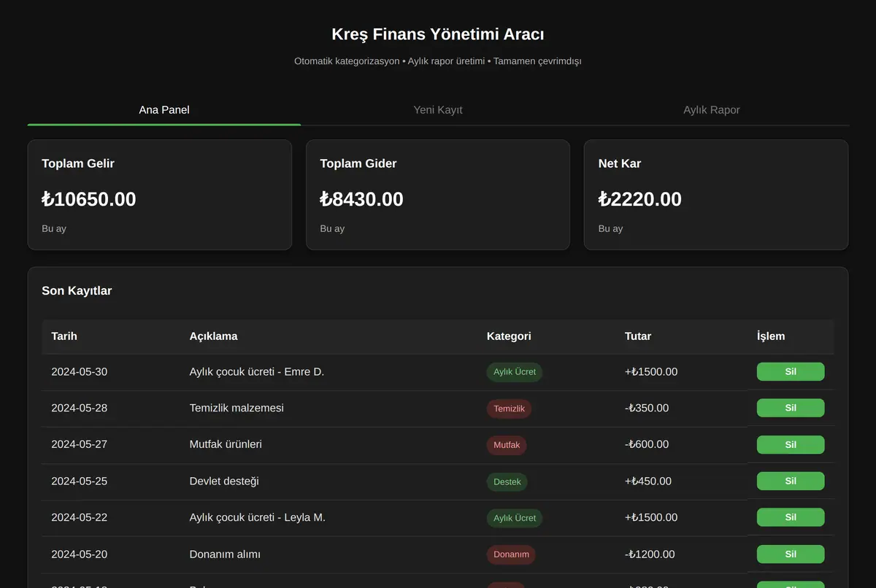Select the Net Kar card
The image size is (876, 588).
[716, 195]
